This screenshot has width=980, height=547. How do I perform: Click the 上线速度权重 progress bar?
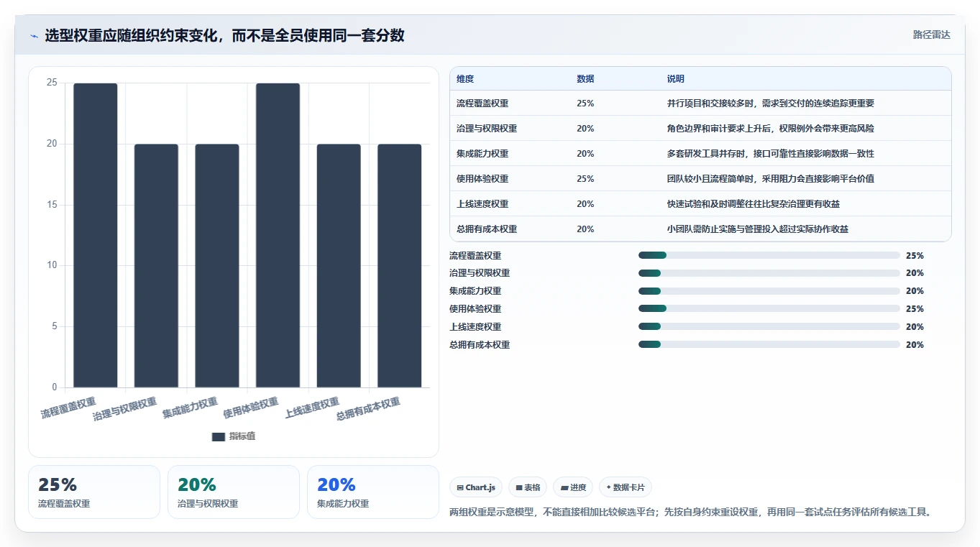tap(769, 327)
